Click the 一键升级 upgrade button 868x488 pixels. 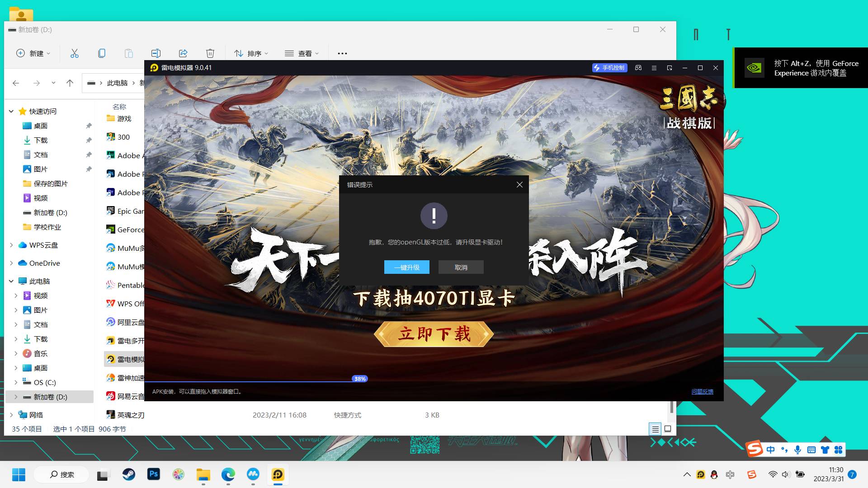[x=406, y=267]
